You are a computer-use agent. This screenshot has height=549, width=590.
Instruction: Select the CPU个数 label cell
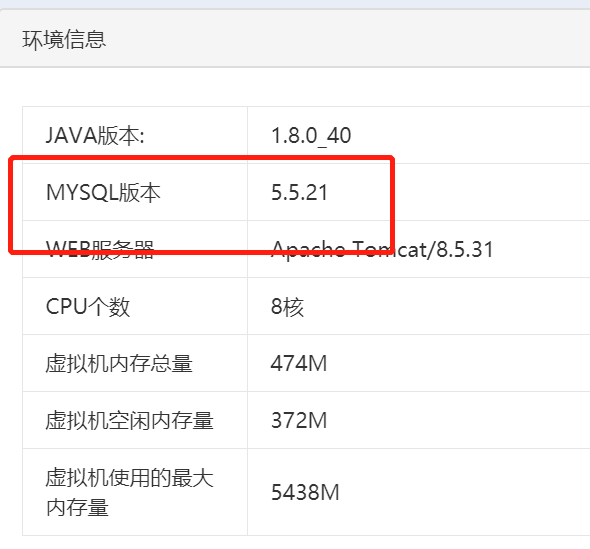click(x=135, y=306)
